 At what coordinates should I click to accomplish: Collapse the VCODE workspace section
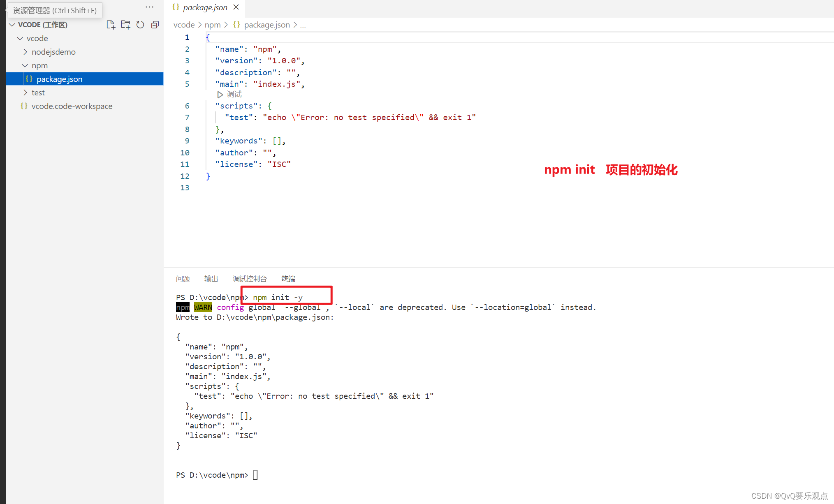12,25
